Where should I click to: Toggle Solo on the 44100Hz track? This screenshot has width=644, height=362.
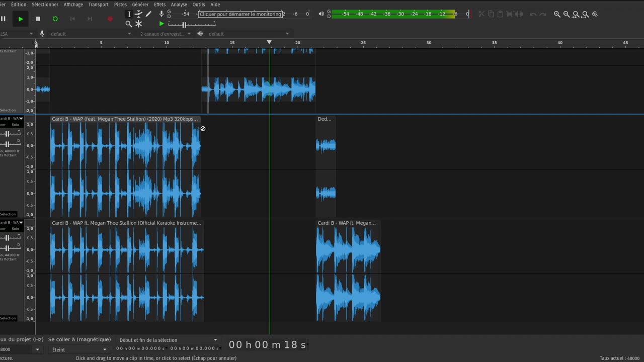16,228
